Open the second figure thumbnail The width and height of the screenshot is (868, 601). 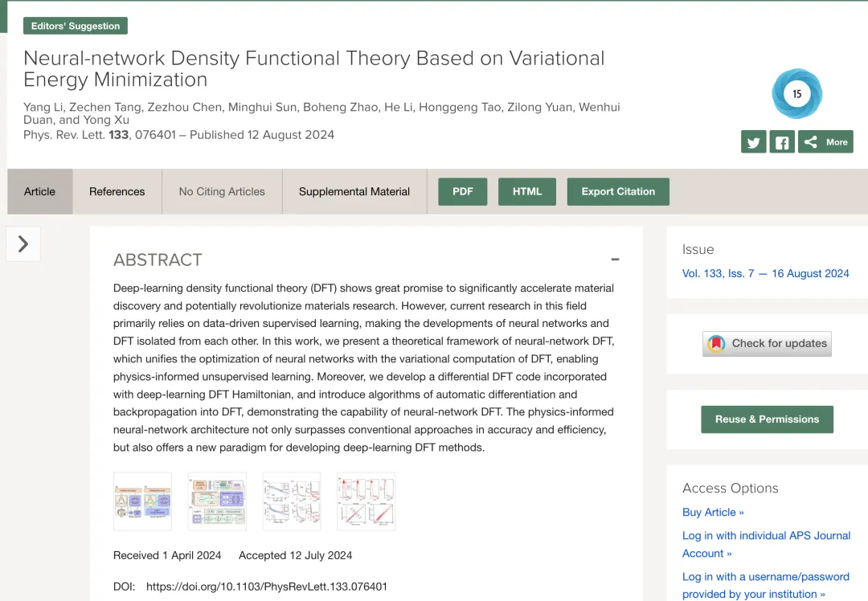pos(217,501)
